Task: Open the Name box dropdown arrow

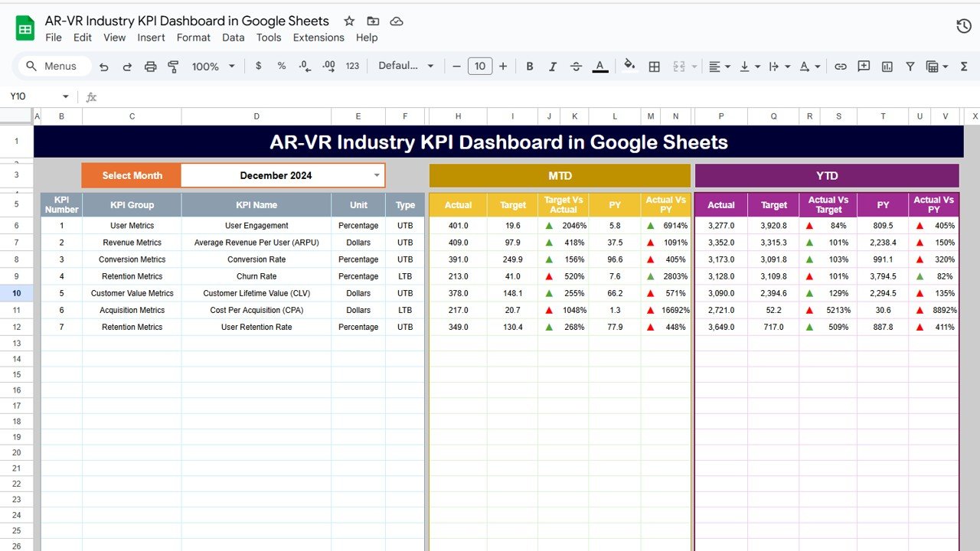Action: pyautogui.click(x=66, y=96)
